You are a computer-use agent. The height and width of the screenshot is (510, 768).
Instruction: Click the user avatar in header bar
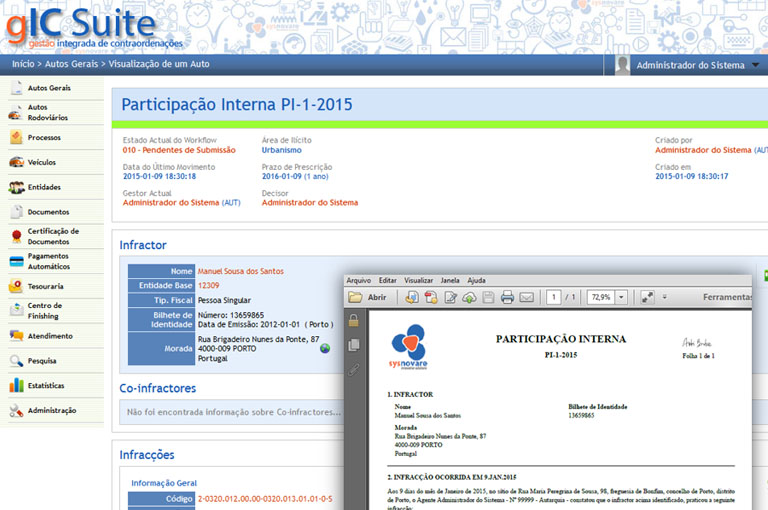tap(622, 65)
